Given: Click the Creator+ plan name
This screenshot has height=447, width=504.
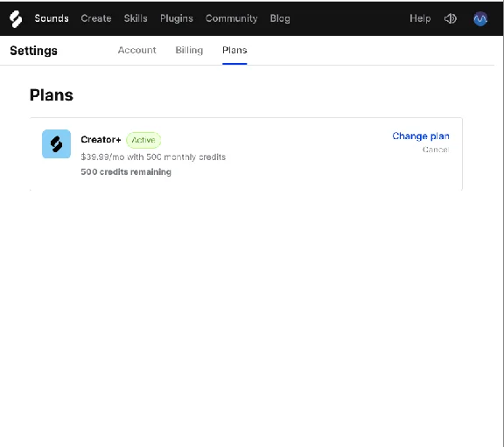Looking at the screenshot, I should tap(101, 139).
